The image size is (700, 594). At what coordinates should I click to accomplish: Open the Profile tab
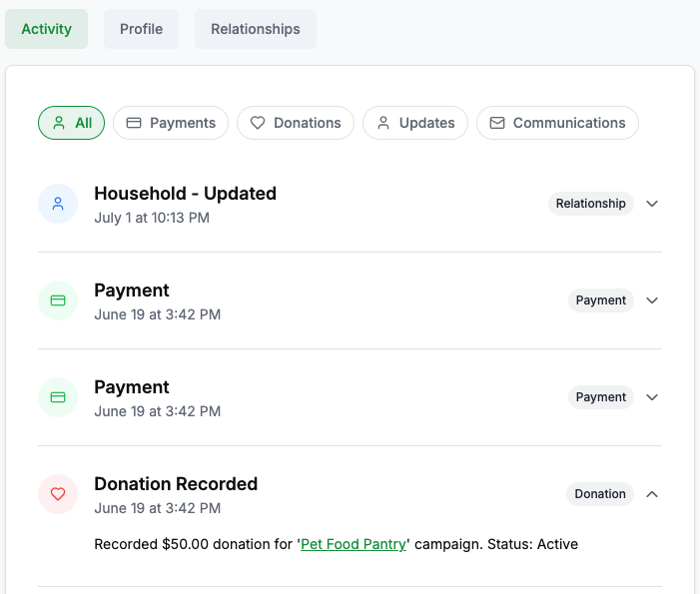tap(141, 29)
